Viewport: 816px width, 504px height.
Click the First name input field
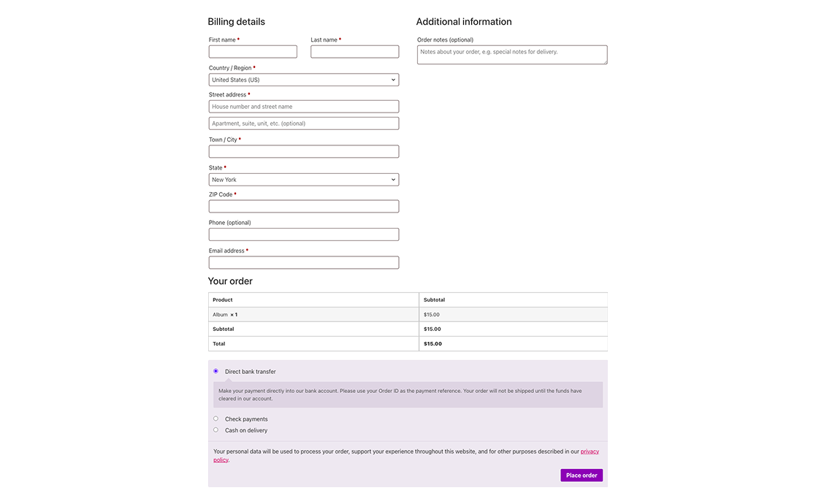coord(253,51)
